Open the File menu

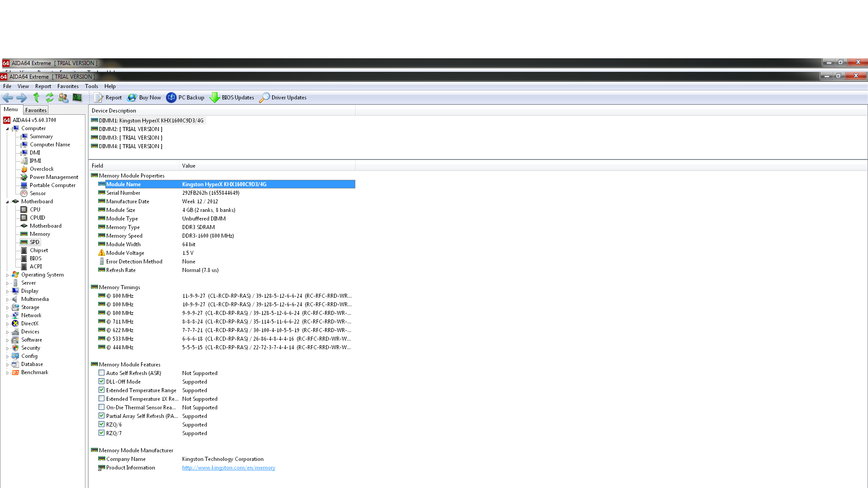tap(7, 86)
